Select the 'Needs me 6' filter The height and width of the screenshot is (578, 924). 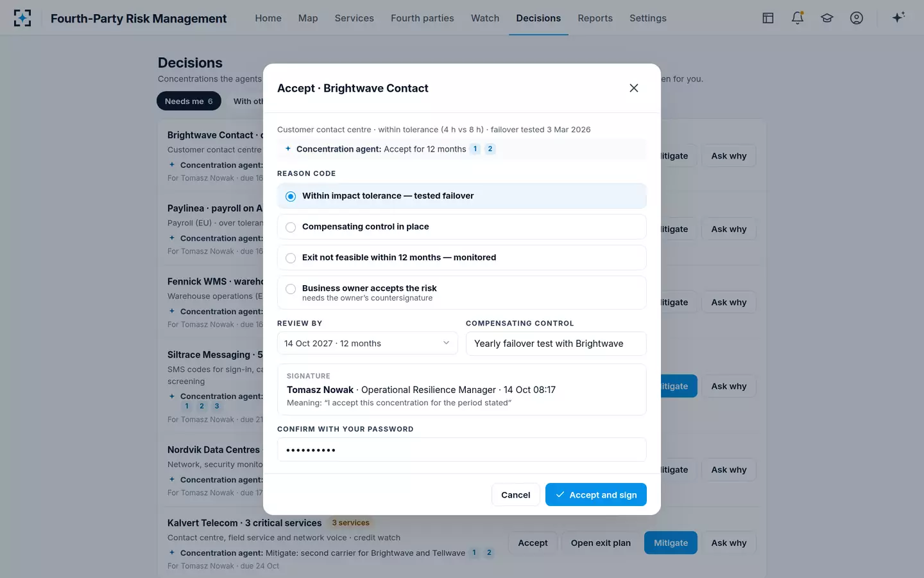(x=189, y=101)
